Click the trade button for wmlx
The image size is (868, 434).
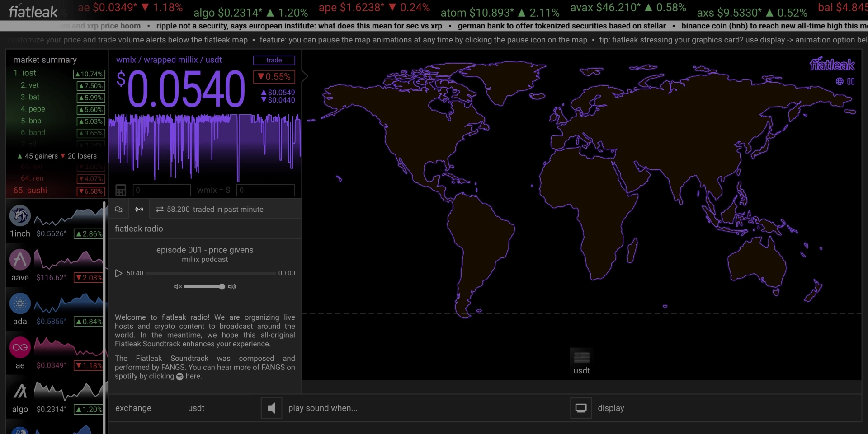point(274,60)
